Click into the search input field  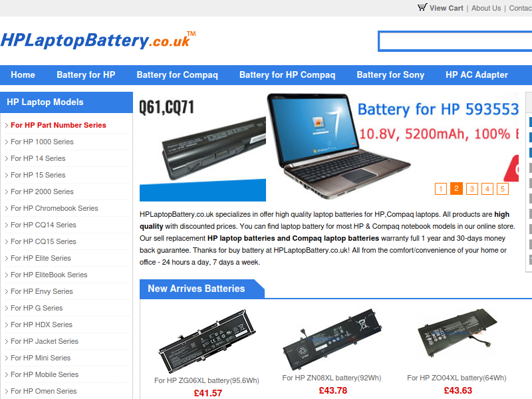click(455, 41)
